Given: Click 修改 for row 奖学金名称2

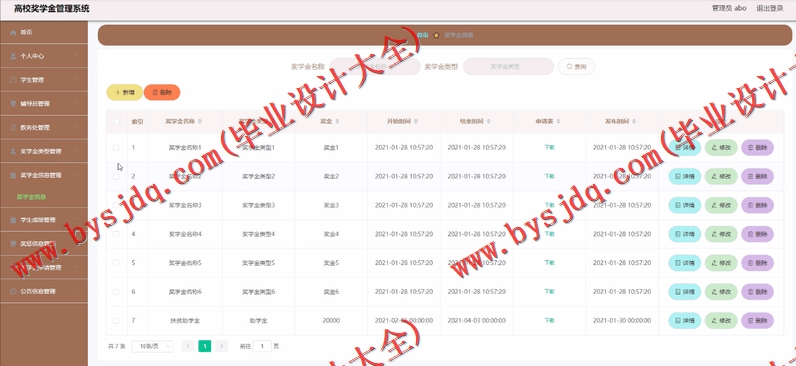Looking at the screenshot, I should (721, 176).
